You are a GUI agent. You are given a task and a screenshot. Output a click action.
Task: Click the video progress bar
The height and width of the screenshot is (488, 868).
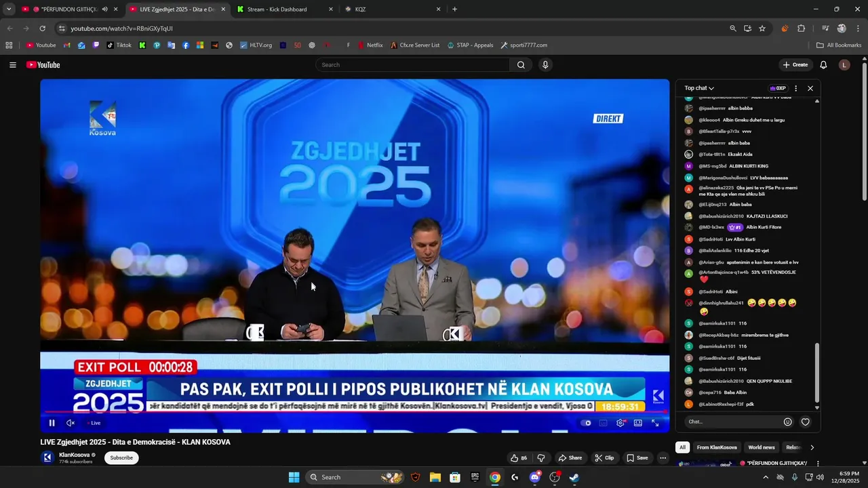pos(354,412)
